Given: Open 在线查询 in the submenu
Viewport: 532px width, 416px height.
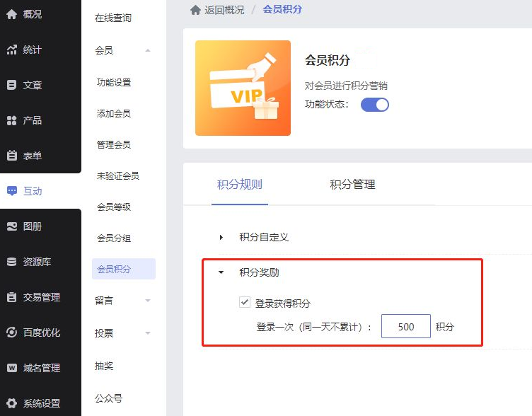Looking at the screenshot, I should click(x=113, y=18).
